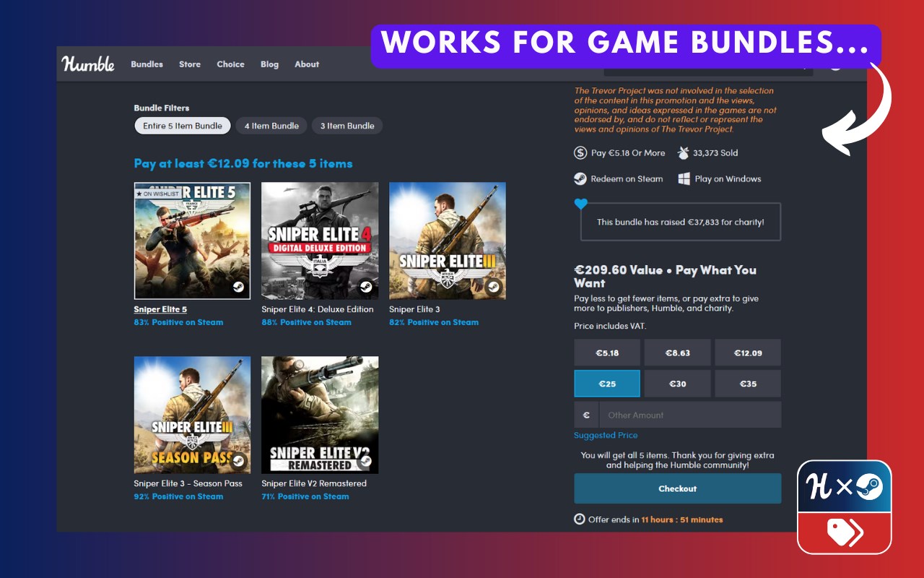Click the Humble x Steam extension logo

pyautogui.click(x=845, y=507)
